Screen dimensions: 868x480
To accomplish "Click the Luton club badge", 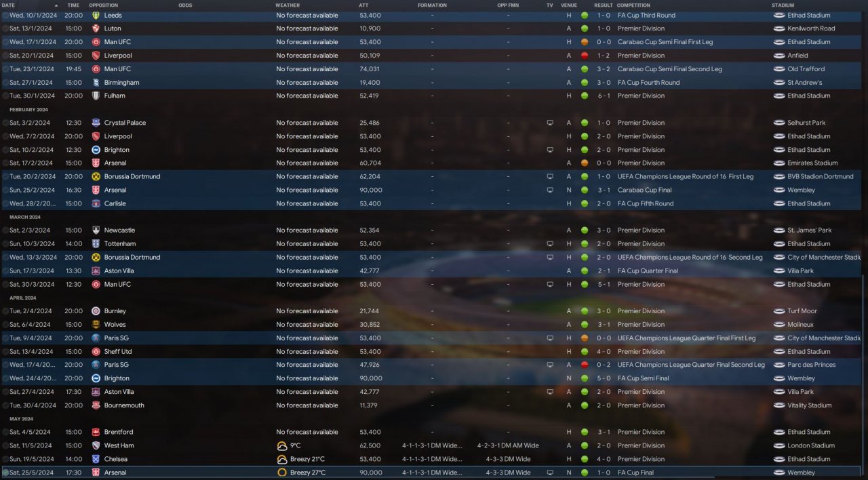I will pyautogui.click(x=96, y=28).
